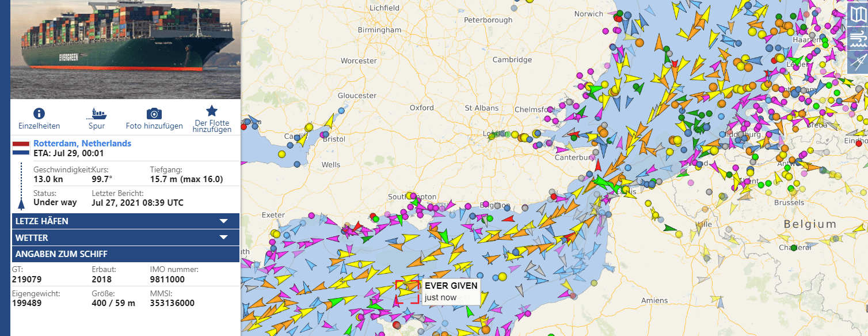Click the Under way status value
868x336 pixels.
coord(55,202)
